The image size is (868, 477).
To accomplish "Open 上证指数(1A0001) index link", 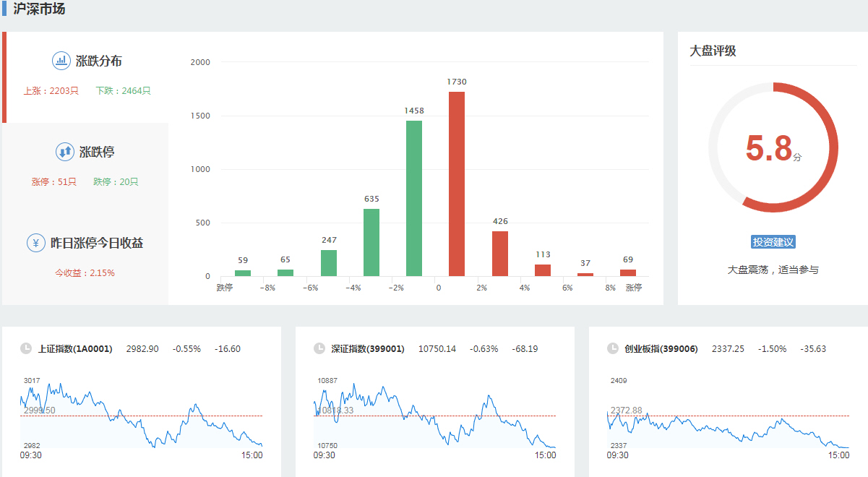I will tap(75, 349).
